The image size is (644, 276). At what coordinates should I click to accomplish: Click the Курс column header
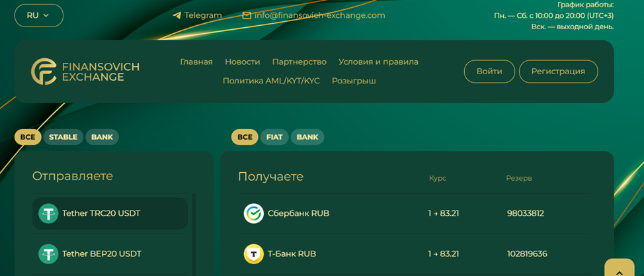tap(438, 179)
